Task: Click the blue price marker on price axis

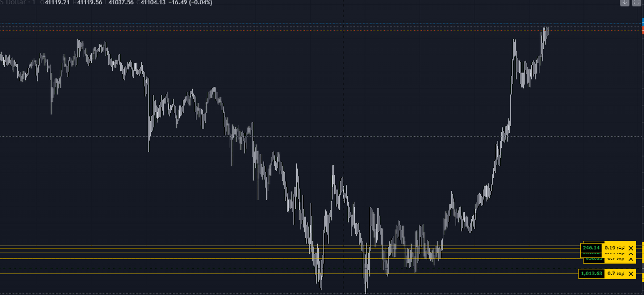Action: [x=642, y=21]
